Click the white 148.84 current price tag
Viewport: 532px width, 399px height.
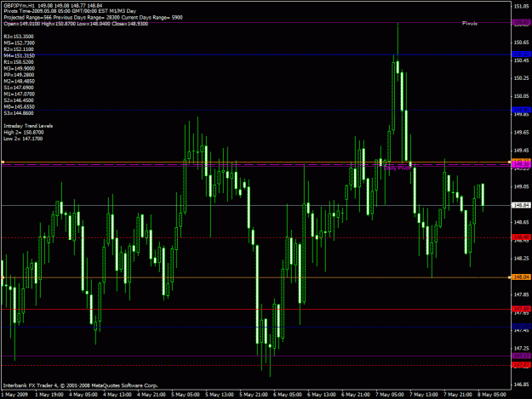tap(521, 205)
